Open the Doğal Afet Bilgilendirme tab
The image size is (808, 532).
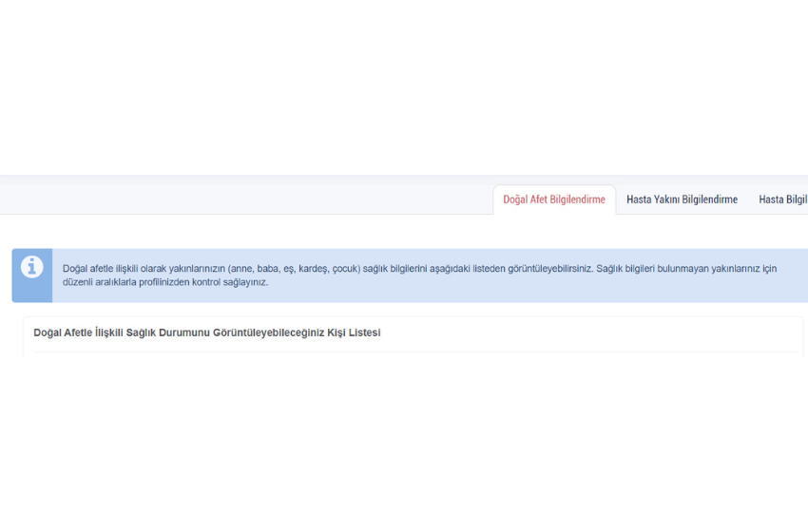(x=554, y=199)
